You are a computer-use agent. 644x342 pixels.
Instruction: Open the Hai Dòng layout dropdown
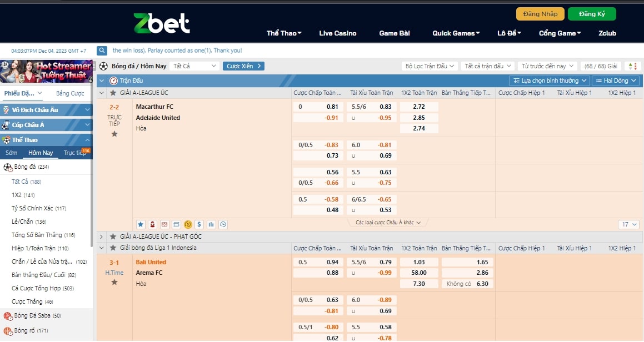click(x=616, y=81)
